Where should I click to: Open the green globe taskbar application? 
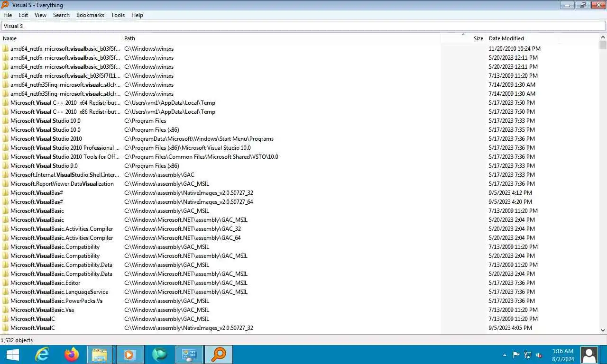pos(160,354)
